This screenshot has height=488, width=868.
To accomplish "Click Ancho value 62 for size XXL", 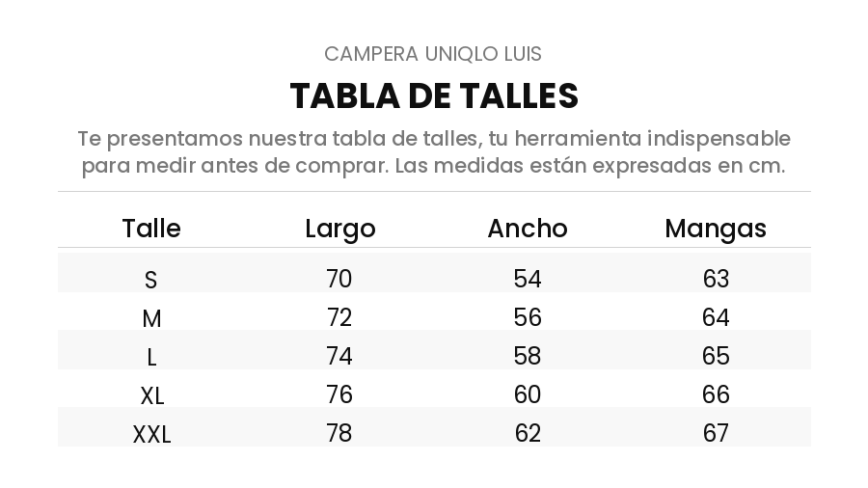I will 527,433.
